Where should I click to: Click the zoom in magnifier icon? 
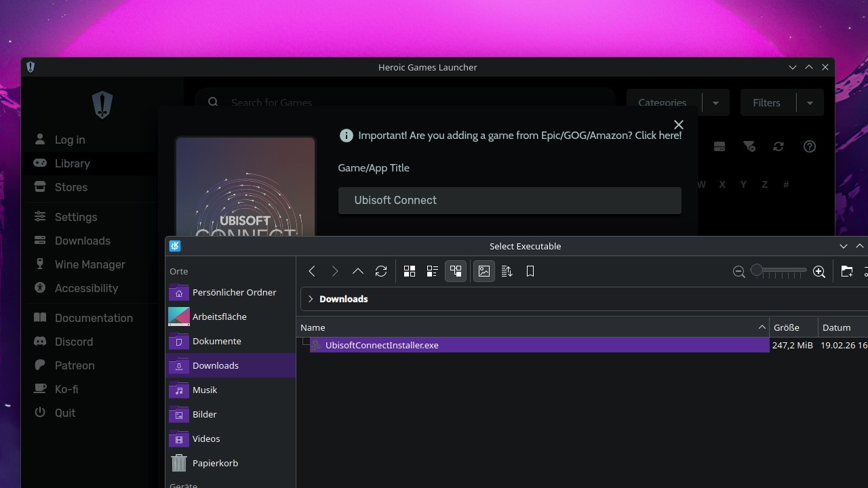[819, 271]
